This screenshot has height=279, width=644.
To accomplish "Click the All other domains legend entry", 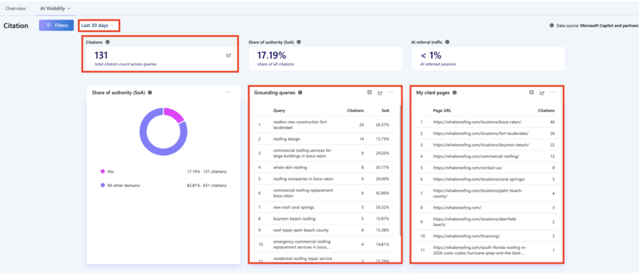I will [x=123, y=185].
